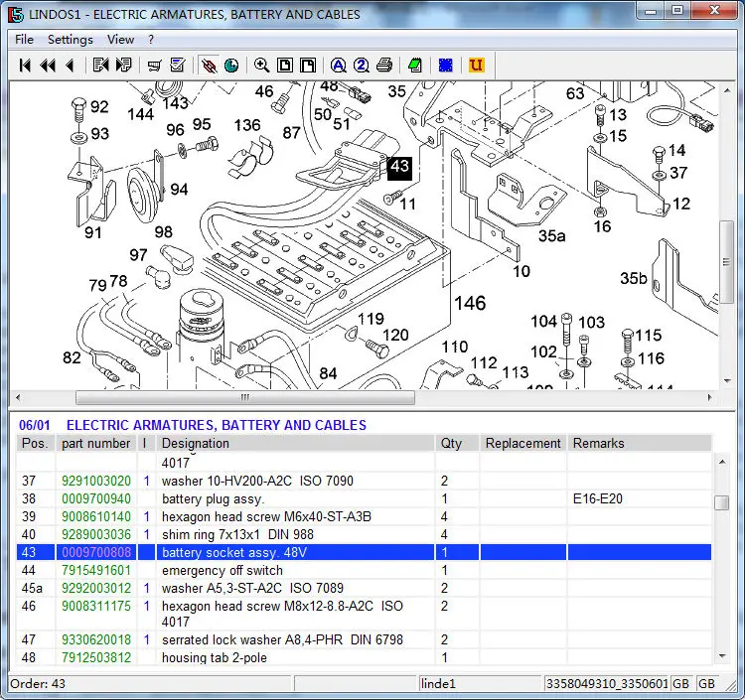Image resolution: width=745 pixels, height=700 pixels.
Task: Click part number 9008610140
Action: click(x=96, y=516)
